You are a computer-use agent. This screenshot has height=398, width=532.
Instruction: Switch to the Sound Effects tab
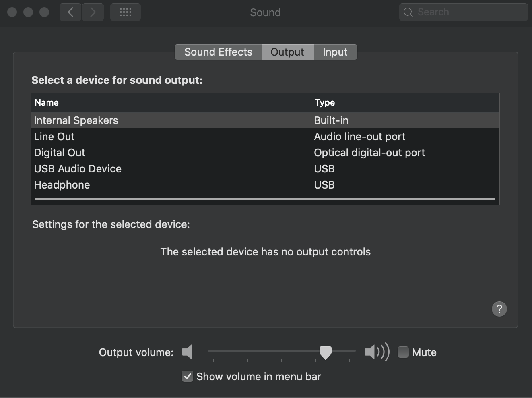tap(218, 52)
